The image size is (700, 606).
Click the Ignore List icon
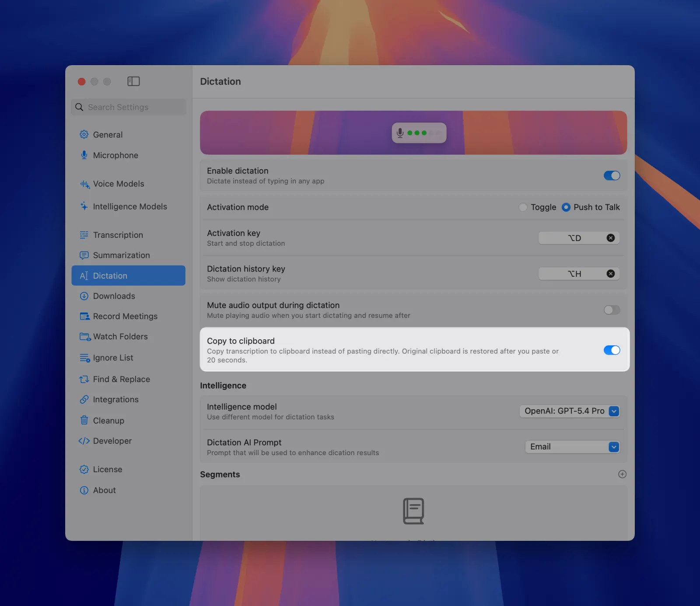coord(84,358)
